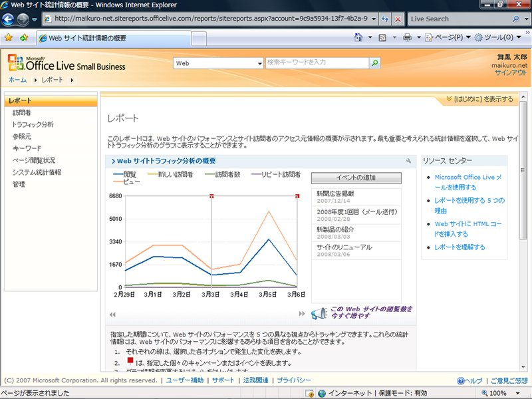Click the Add to Favorites icon
The height and width of the screenshot is (399, 532).
point(24,38)
